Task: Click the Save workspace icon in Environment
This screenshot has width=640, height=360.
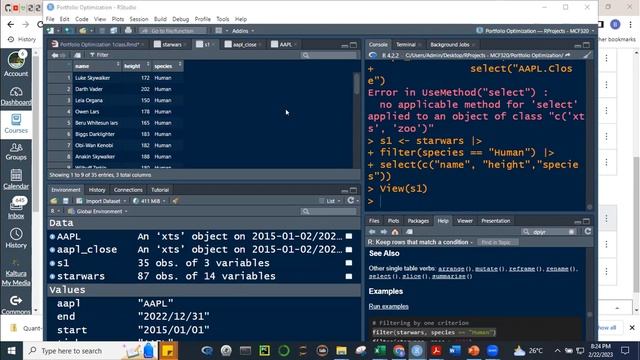Action: click(65, 201)
